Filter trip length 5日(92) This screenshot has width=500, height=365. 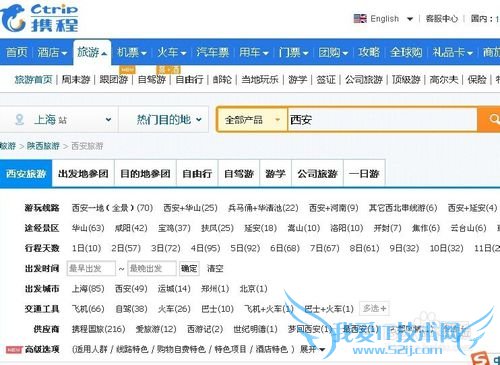(245, 248)
